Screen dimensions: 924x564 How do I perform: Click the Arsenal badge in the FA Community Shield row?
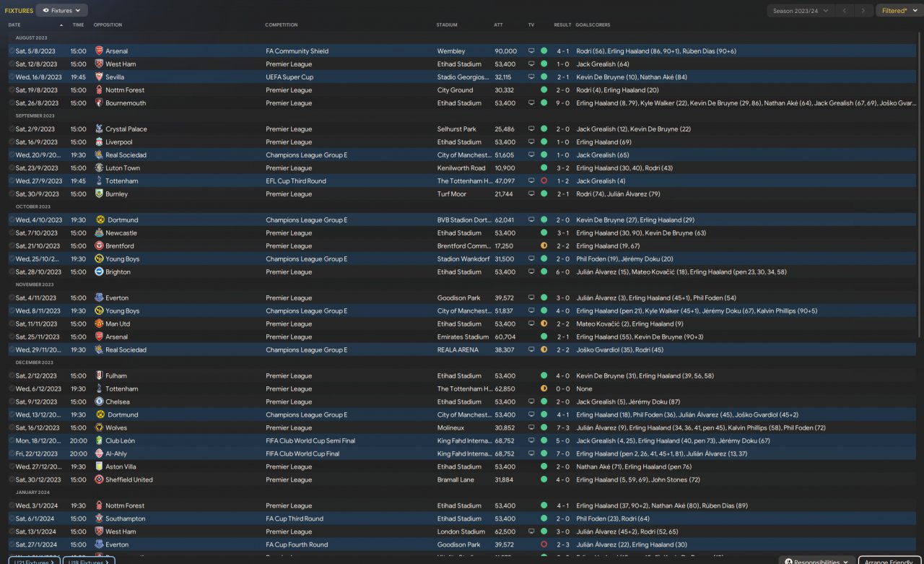99,51
